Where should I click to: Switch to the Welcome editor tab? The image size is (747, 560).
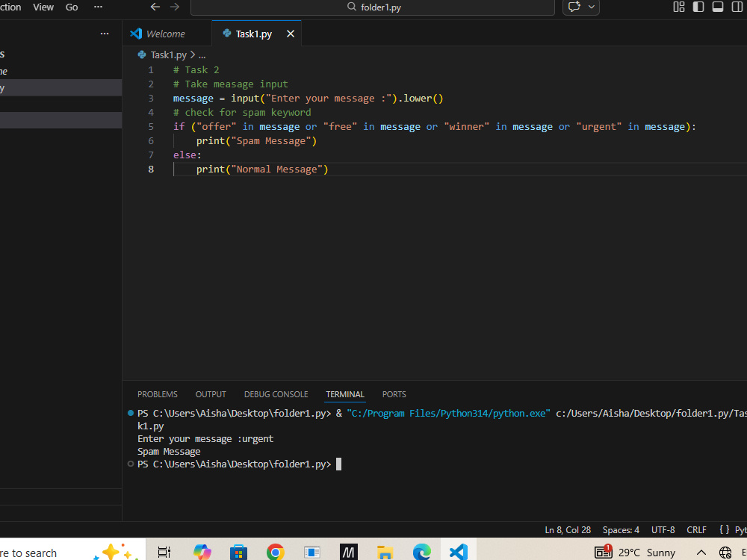click(166, 34)
